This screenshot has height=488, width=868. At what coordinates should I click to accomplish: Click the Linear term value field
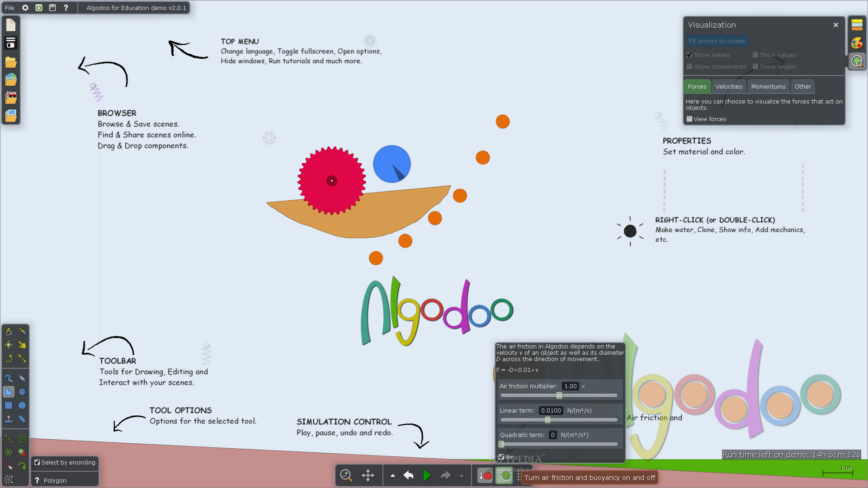coord(551,410)
